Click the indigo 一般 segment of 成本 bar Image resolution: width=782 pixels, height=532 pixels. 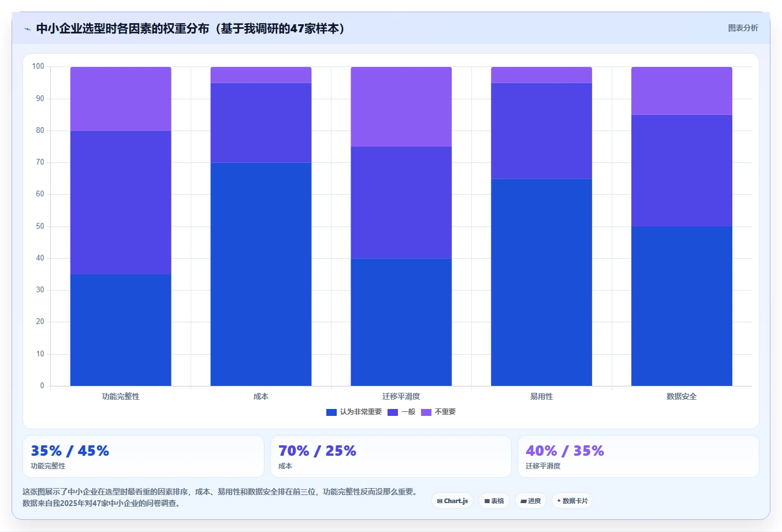(x=261, y=123)
